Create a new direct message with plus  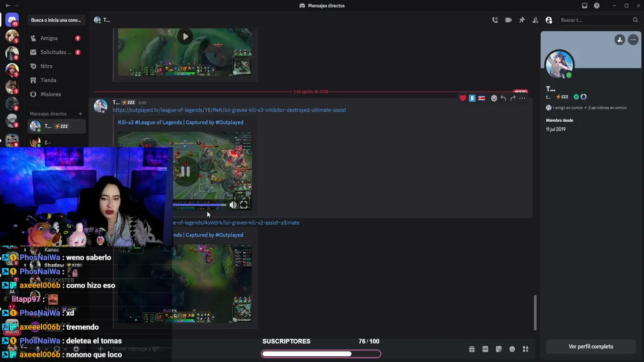tap(80, 114)
